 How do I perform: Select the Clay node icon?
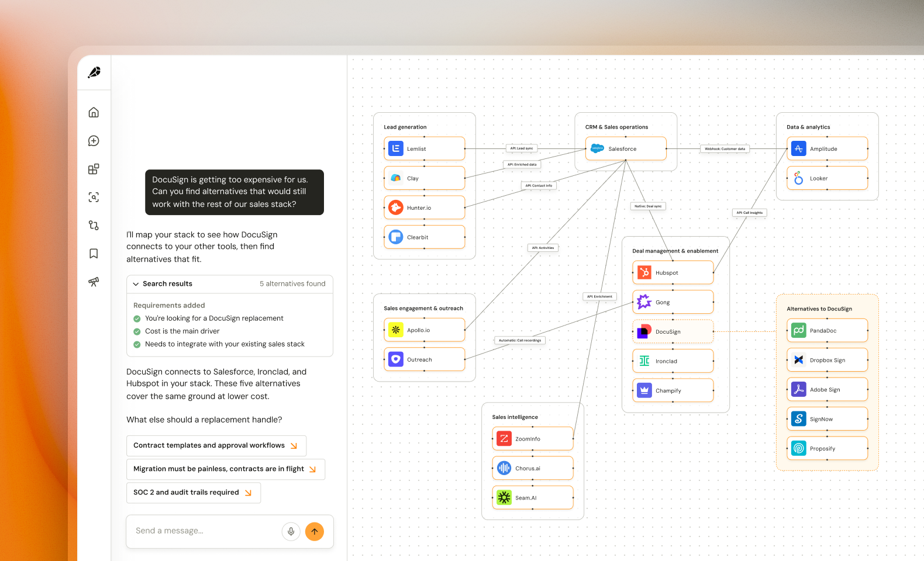click(396, 178)
